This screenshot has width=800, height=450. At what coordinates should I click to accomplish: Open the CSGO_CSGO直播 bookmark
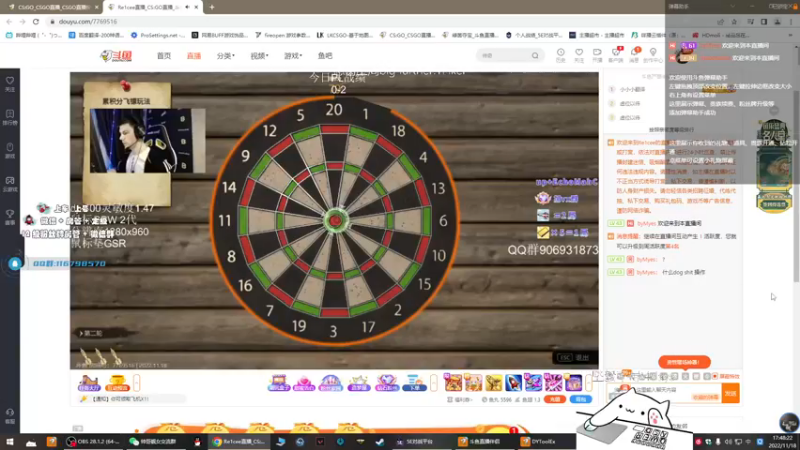[407, 35]
